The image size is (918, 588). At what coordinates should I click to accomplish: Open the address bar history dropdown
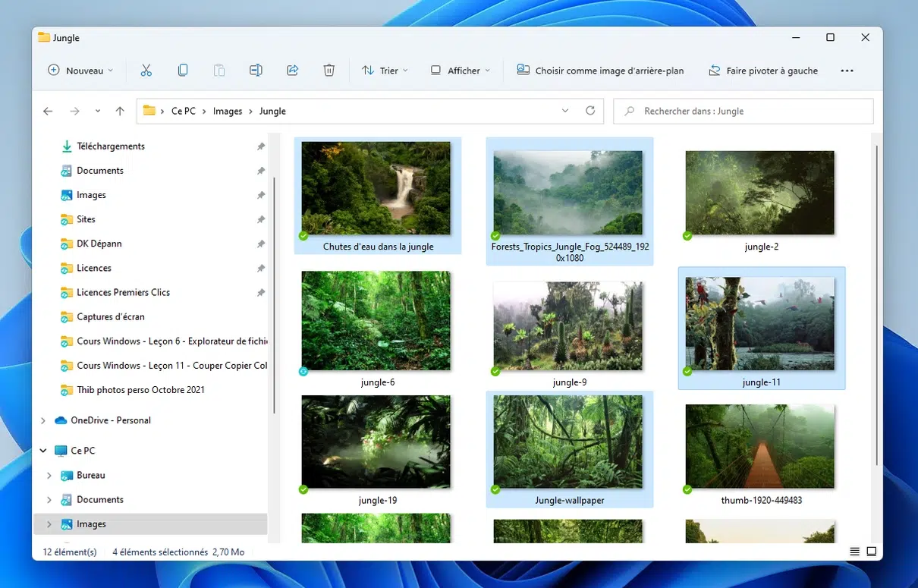click(x=565, y=111)
